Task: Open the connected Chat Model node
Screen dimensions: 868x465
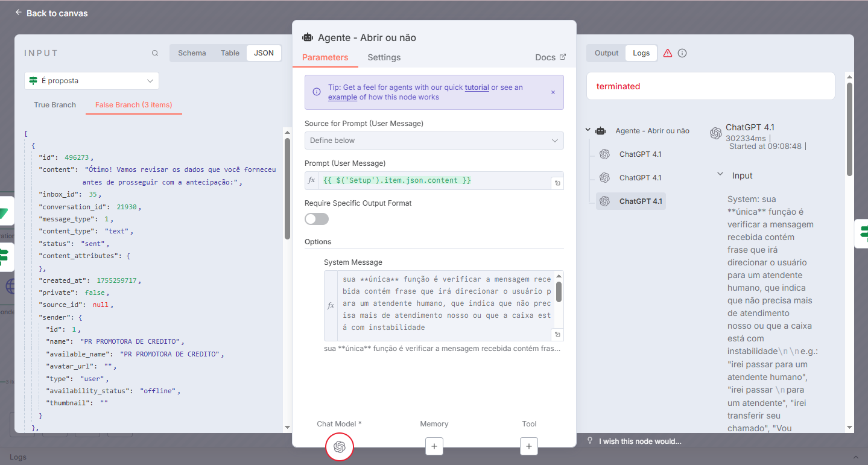Action: (340, 447)
